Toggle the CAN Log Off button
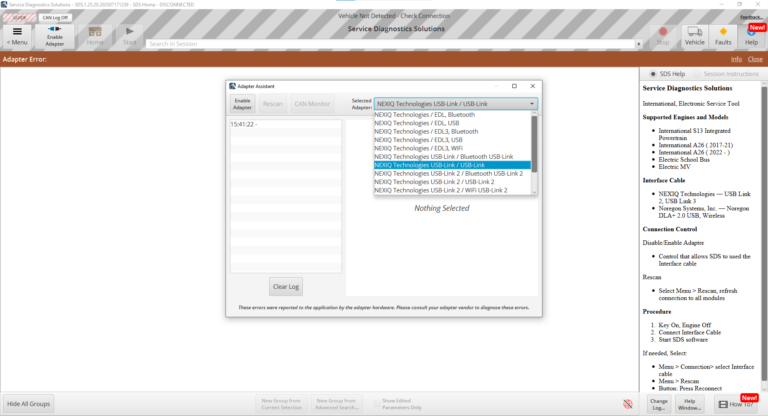Viewport: 768px width, 416px height. click(x=55, y=18)
